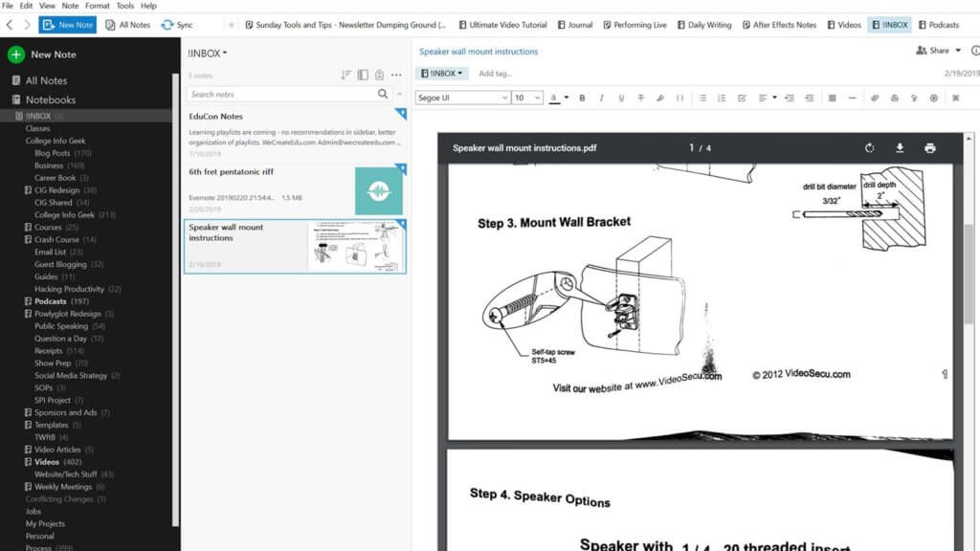Expand the Crash Course notebook stack
The image size is (980, 551).
point(28,239)
